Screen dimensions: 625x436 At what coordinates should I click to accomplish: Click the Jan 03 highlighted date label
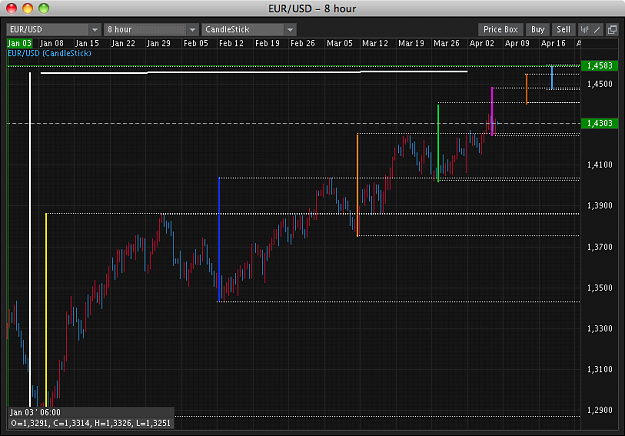click(x=20, y=43)
